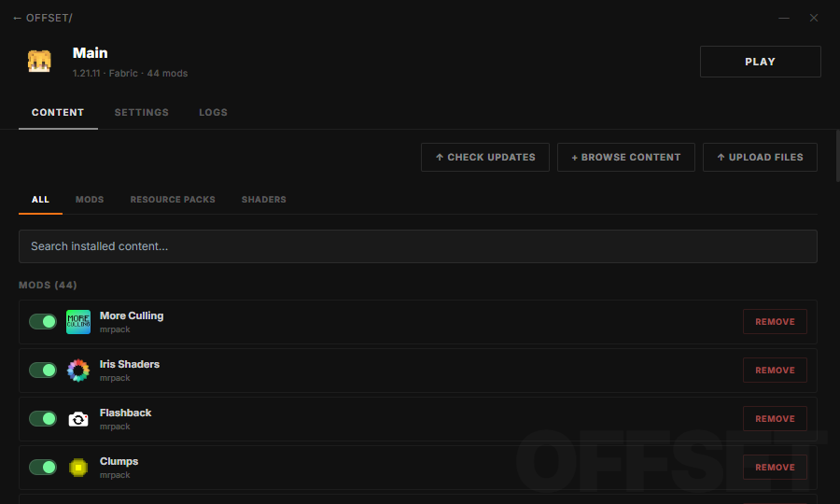Filter by the Mods sub-tab
Screen dimensions: 840x504
(90, 199)
